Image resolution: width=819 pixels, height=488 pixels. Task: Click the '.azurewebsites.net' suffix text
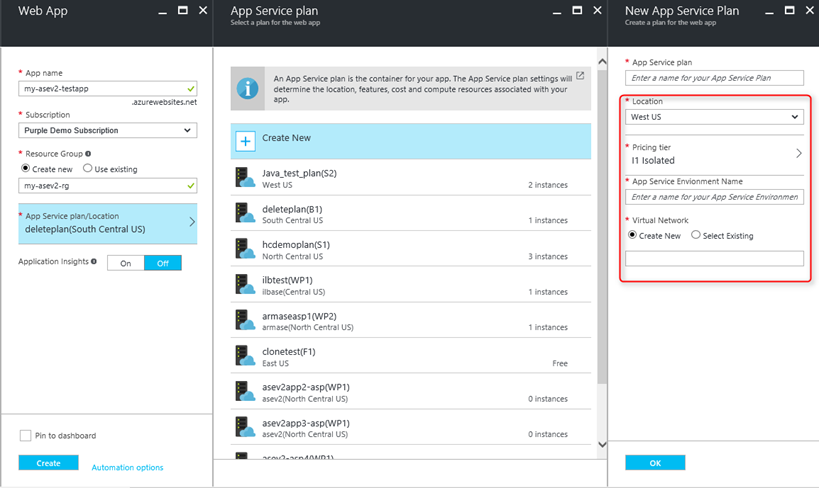164,102
